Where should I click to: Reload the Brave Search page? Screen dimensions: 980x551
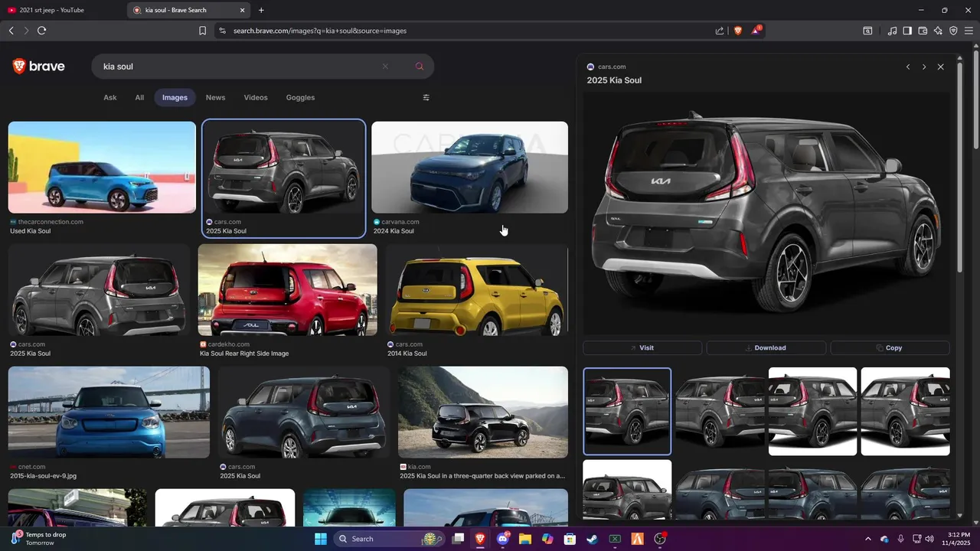pyautogui.click(x=41, y=31)
